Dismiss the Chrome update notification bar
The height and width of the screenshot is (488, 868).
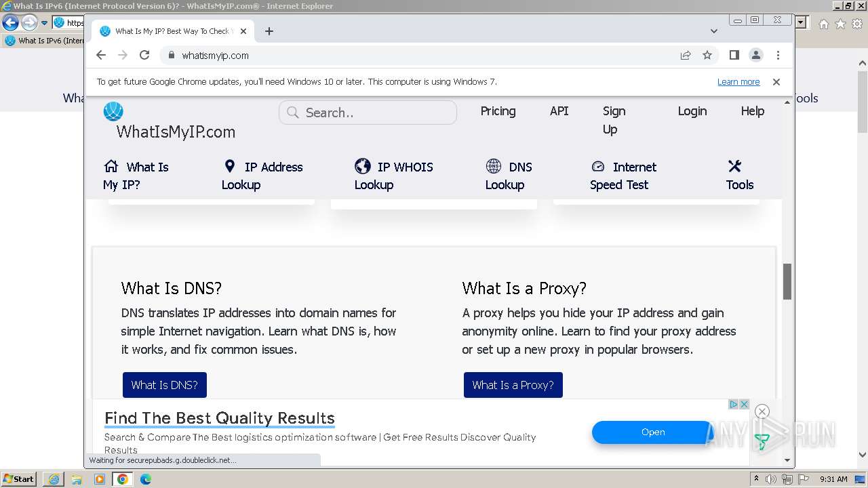[776, 82]
